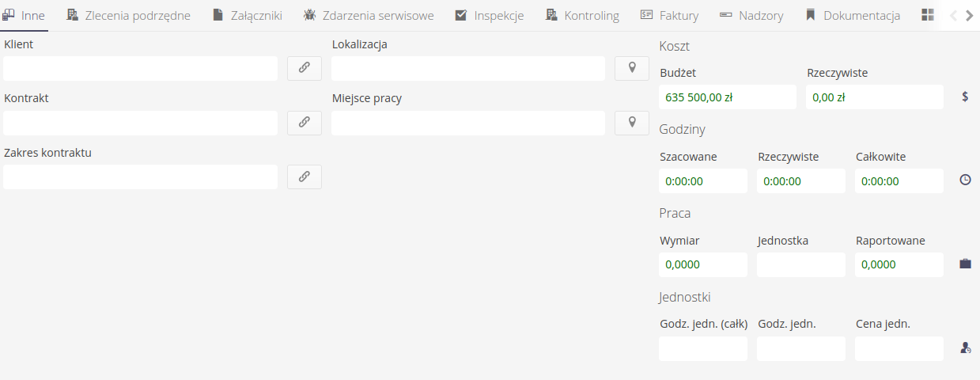Click the clock icon in Godziny section

coord(965,180)
